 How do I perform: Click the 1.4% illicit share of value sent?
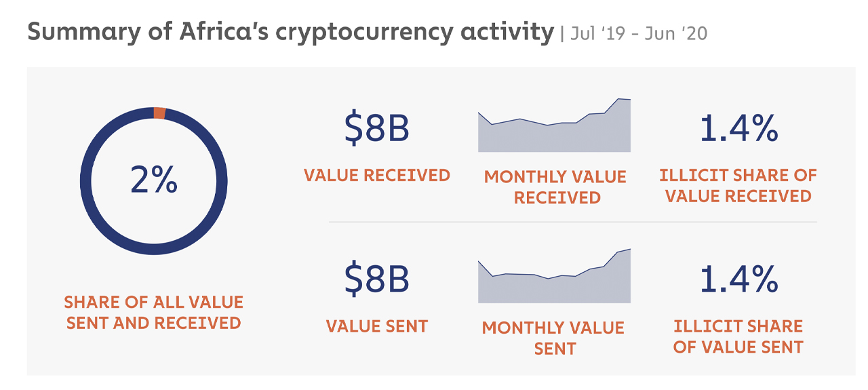pos(738,279)
